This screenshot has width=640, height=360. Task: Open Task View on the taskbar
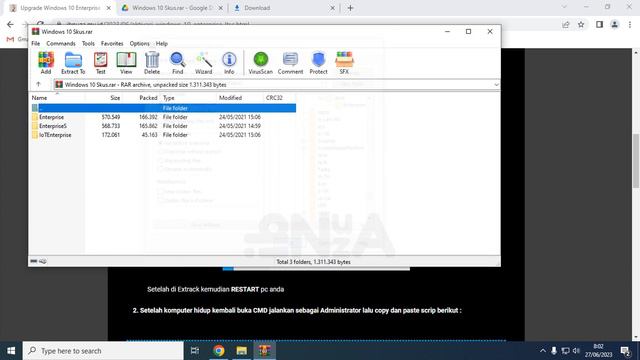[195, 351]
